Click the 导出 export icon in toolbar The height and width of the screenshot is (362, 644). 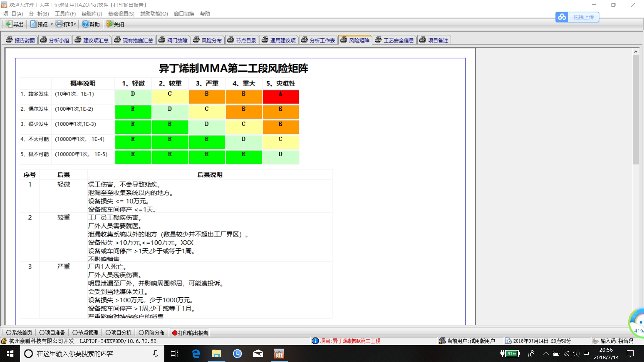click(9, 24)
